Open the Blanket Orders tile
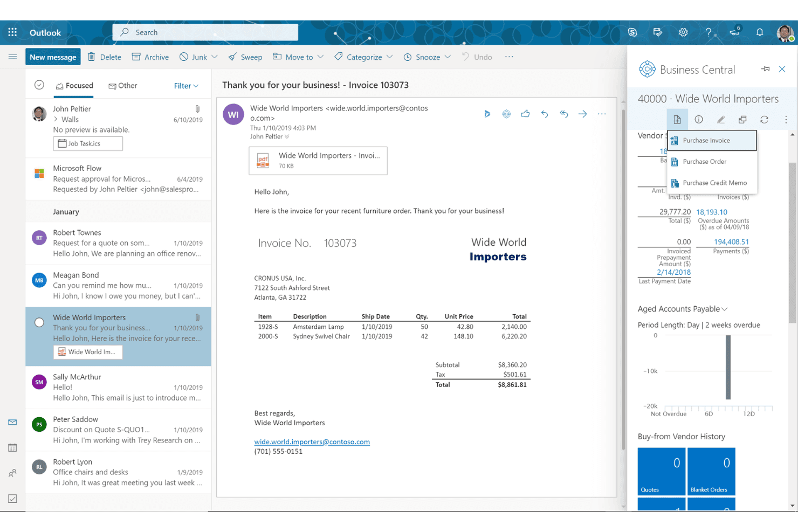798x532 pixels. point(711,472)
